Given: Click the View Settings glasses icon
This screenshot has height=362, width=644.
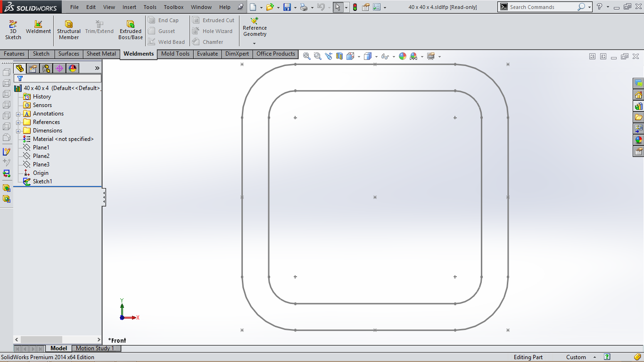Looking at the screenshot, I should [386, 56].
